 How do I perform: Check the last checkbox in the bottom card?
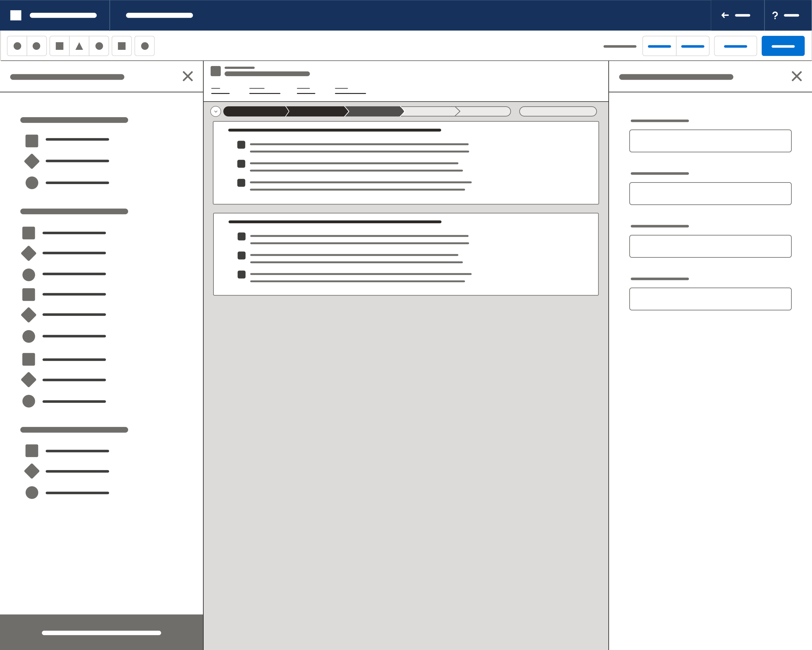pos(241,274)
